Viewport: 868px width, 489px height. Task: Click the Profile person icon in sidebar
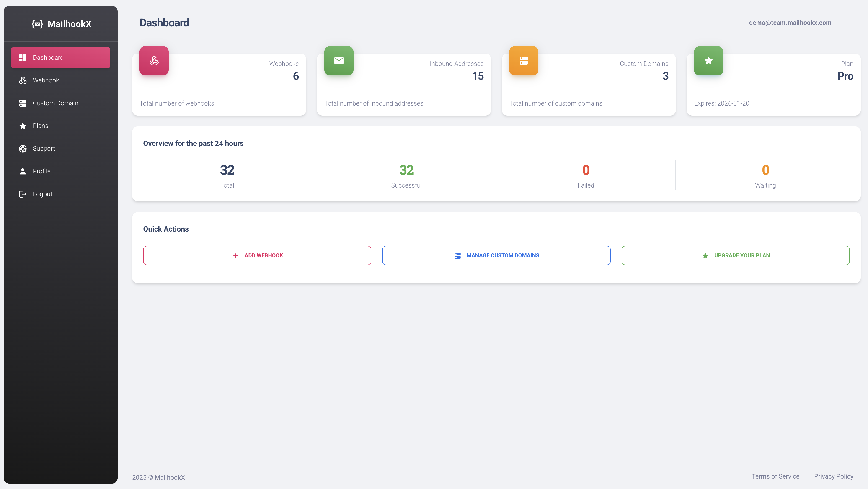click(x=23, y=171)
